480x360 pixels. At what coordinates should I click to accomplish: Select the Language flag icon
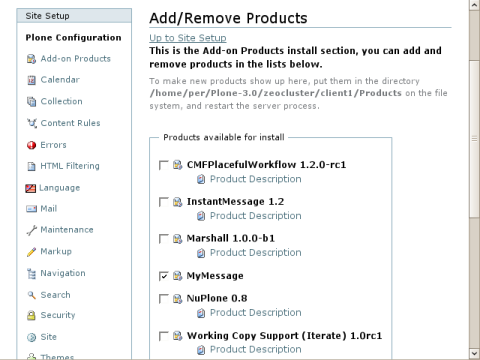tap(30, 188)
